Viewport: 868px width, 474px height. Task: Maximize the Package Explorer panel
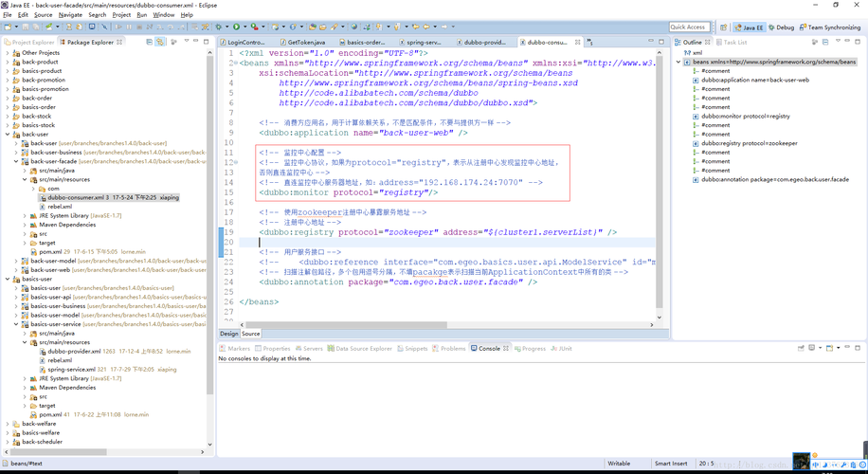[206, 41]
